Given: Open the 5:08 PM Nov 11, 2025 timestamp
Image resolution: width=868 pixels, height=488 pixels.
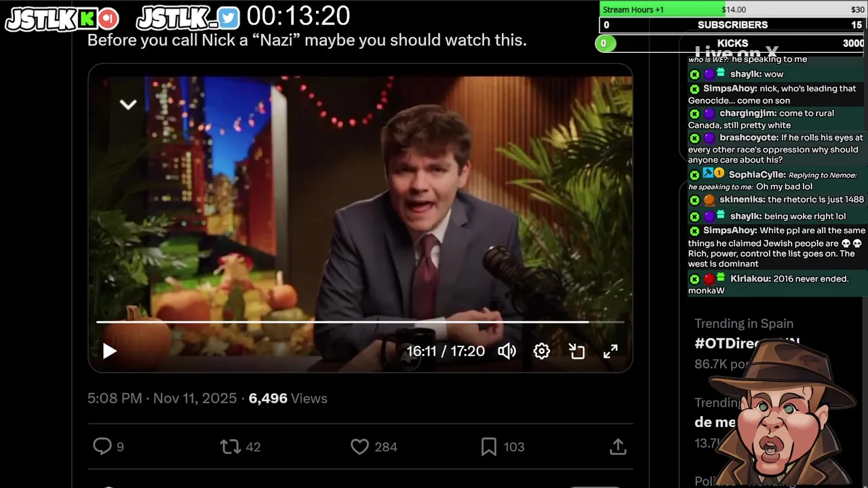Looking at the screenshot, I should coord(162,399).
